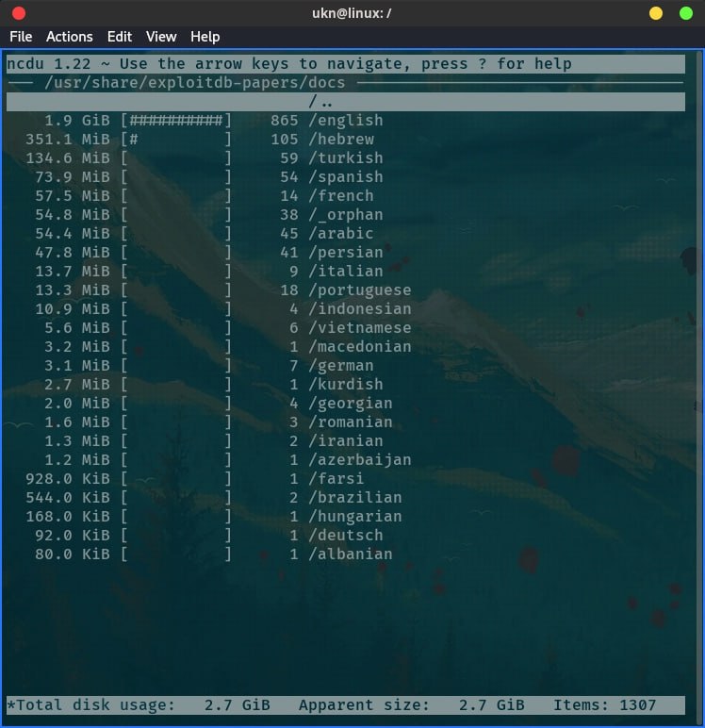The height and width of the screenshot is (728, 705).
Task: Select the /macedonian directory row
Action: point(345,347)
